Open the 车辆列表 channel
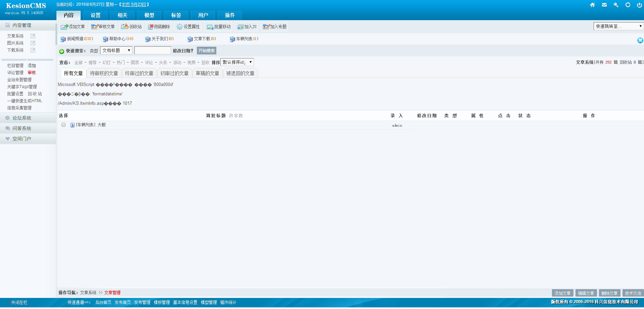 (244, 39)
